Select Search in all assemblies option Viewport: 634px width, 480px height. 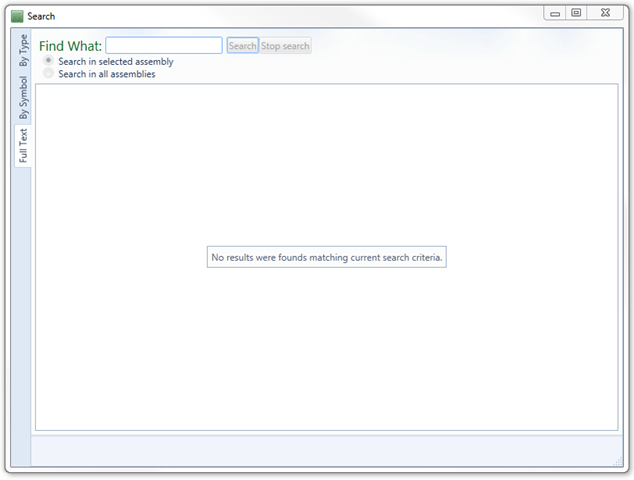99,74
